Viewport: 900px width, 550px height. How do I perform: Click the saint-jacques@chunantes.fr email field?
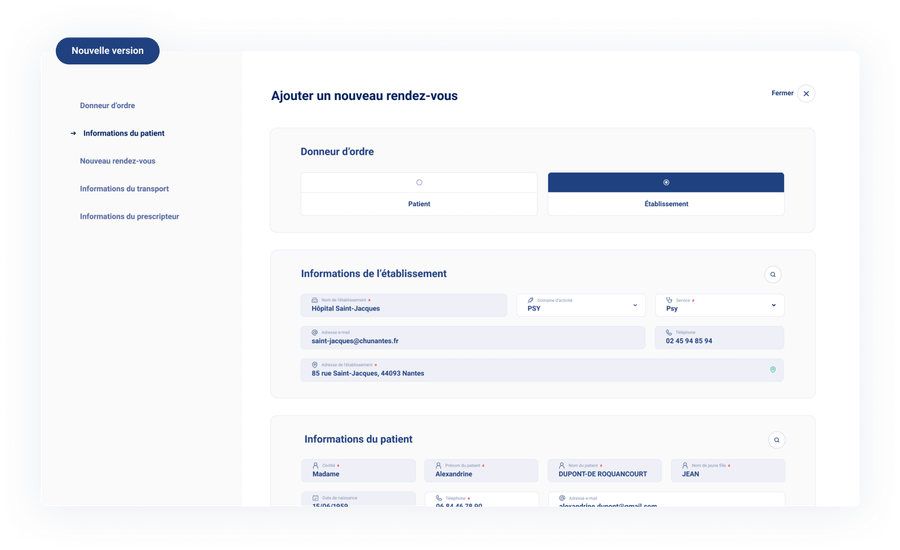(x=472, y=337)
